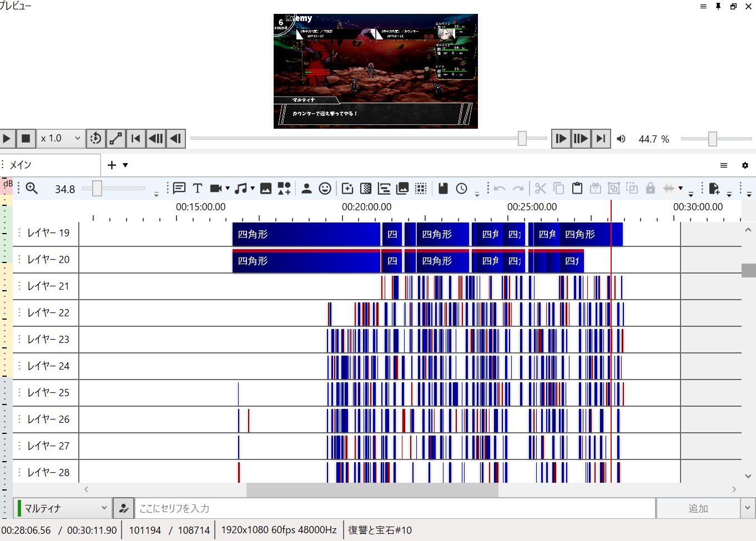Start playback with the play button

click(7, 138)
